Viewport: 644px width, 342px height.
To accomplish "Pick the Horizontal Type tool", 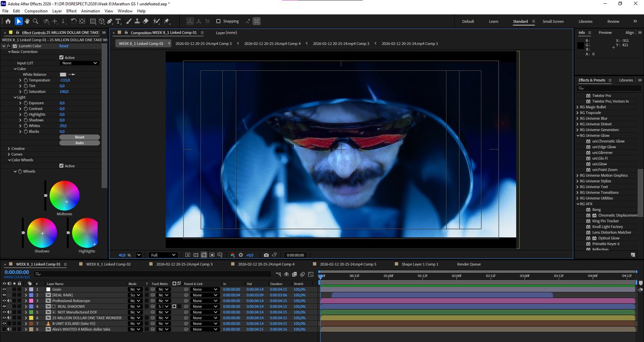I will 119,21.
